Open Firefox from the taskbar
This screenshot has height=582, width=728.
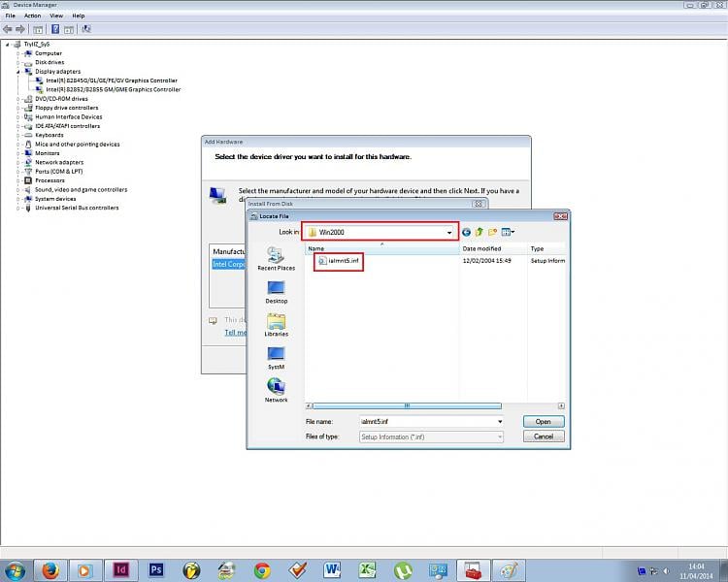[50, 570]
